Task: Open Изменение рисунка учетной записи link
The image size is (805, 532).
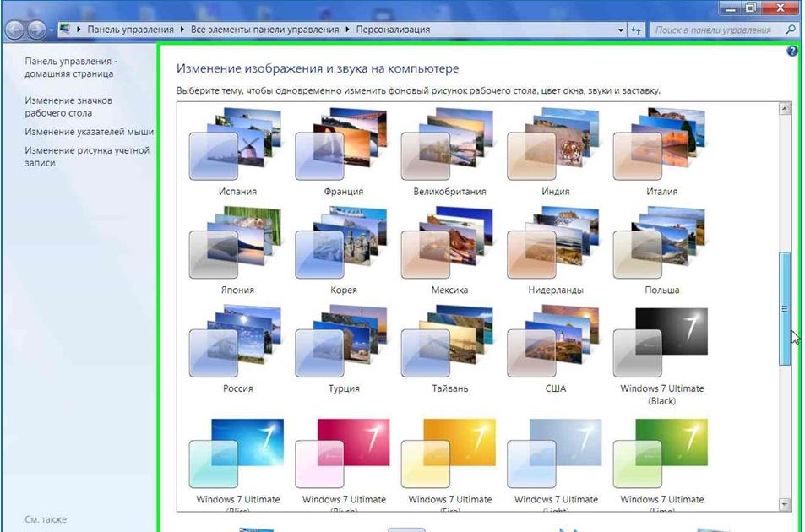Action: [x=87, y=156]
